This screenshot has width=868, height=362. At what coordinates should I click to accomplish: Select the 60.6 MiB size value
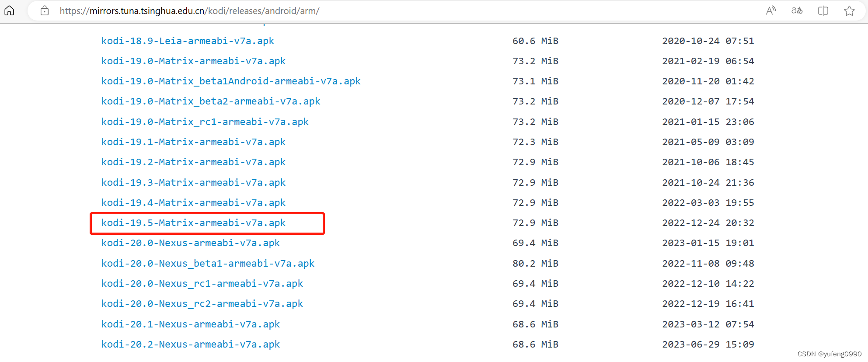tap(535, 41)
